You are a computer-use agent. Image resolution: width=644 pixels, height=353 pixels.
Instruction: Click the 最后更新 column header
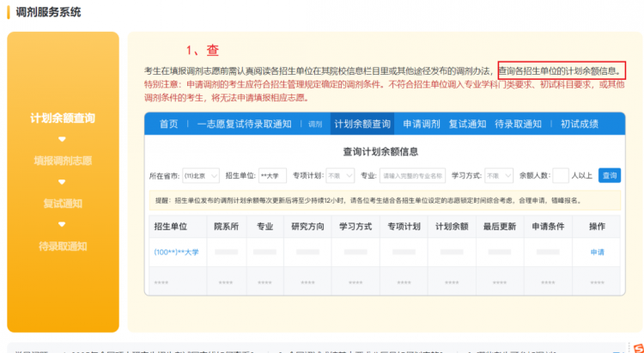(500, 227)
